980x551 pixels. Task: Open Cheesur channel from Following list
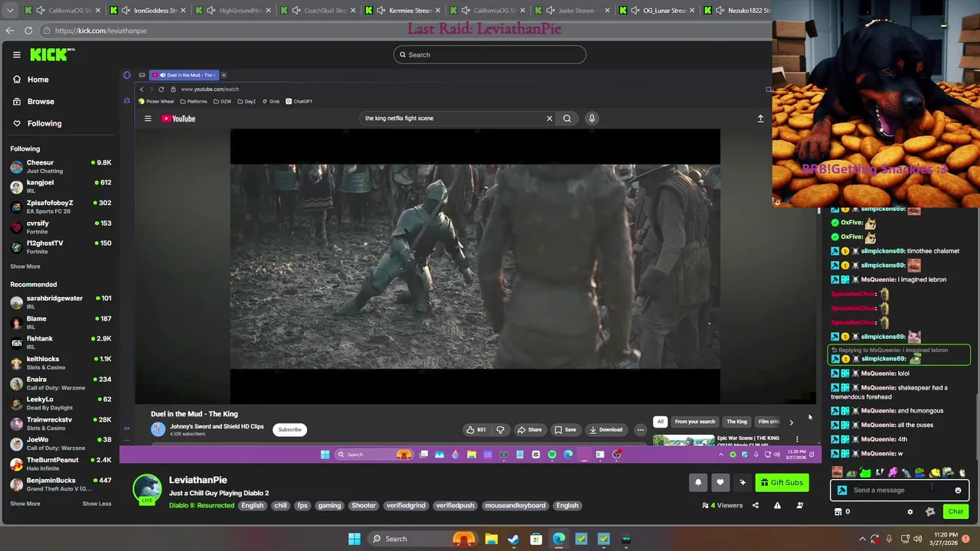tap(61, 166)
